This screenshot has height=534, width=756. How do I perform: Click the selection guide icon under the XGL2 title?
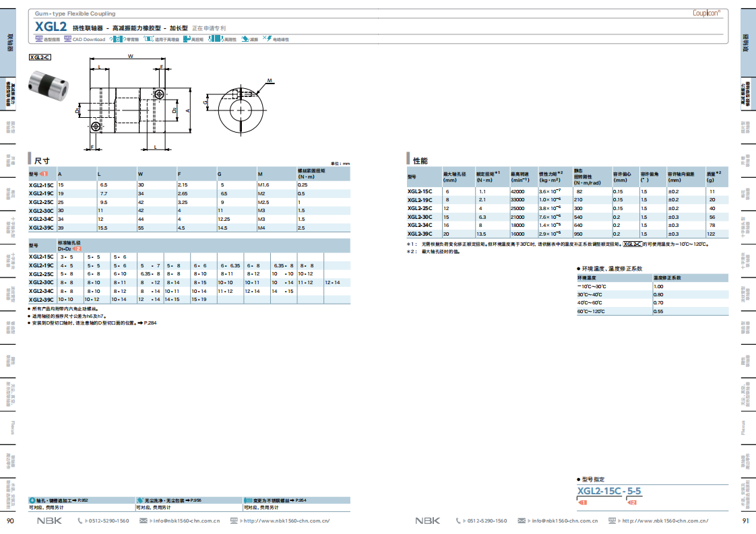coord(38,39)
